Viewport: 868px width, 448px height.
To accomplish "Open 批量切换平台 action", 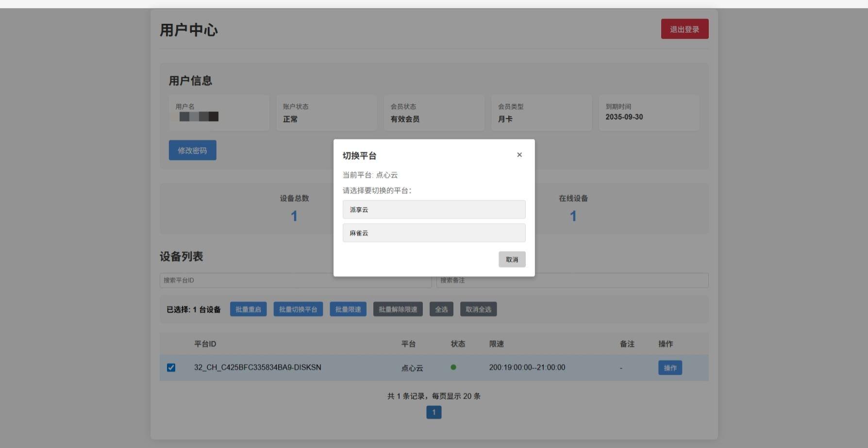I will 298,310.
